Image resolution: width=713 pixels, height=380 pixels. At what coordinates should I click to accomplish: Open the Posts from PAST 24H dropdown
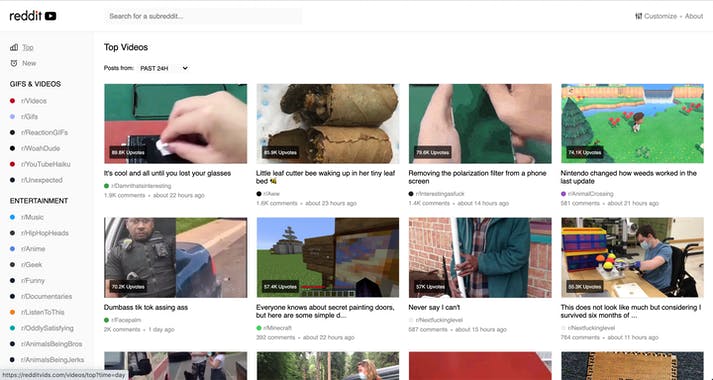pos(164,68)
